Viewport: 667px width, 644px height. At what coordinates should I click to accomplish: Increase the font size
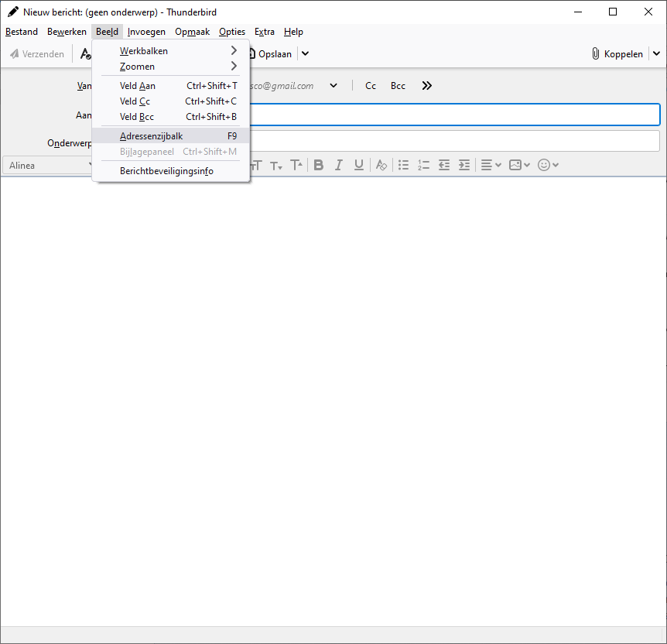pos(296,165)
